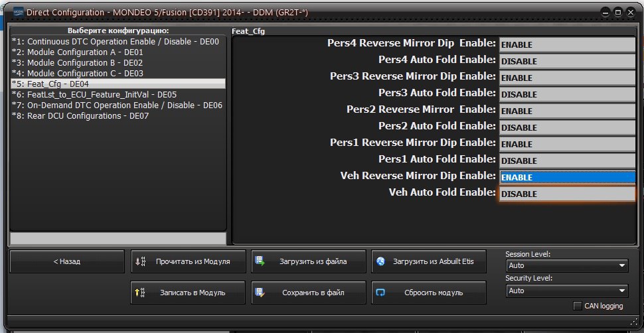The width and height of the screenshot is (644, 333).
Task: Click the reset module icon
Action: 380,292
